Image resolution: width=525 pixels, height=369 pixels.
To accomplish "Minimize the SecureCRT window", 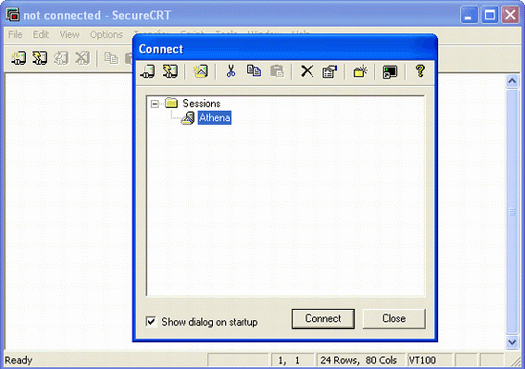I will click(469, 15).
